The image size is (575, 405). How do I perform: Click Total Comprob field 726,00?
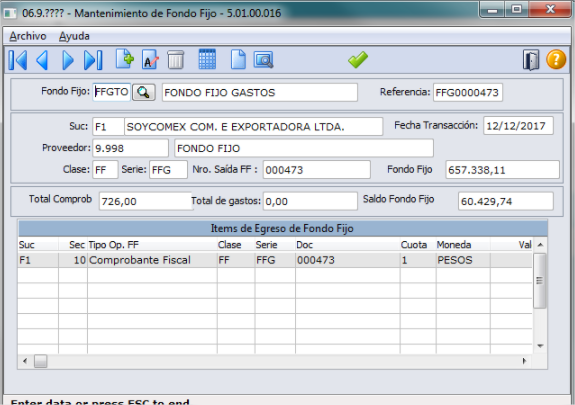(146, 201)
